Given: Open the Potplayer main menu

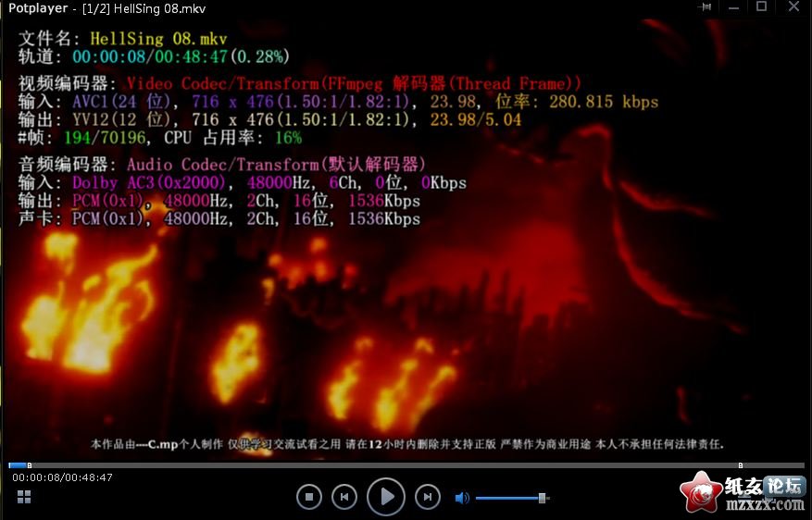Looking at the screenshot, I should click(x=38, y=8).
